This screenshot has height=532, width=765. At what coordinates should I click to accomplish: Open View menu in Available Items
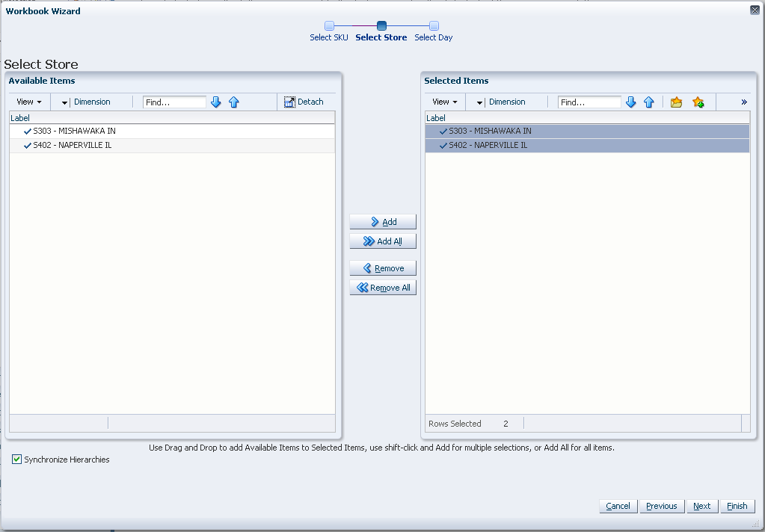(28, 102)
